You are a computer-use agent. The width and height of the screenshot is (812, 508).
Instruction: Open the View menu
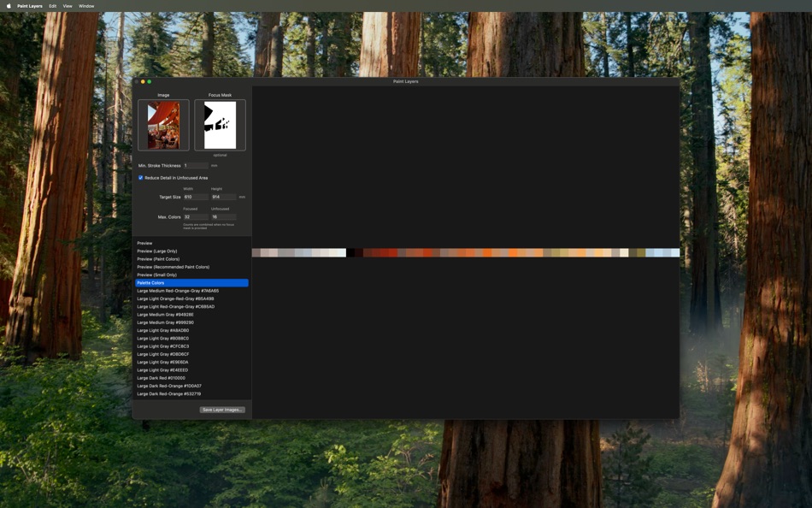coord(68,6)
